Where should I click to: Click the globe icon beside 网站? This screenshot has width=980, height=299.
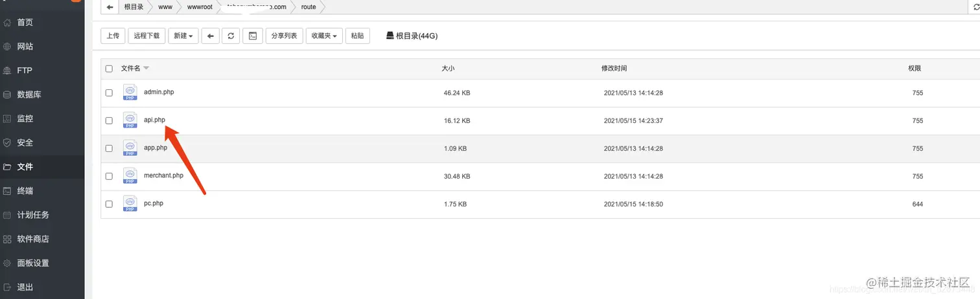7,47
